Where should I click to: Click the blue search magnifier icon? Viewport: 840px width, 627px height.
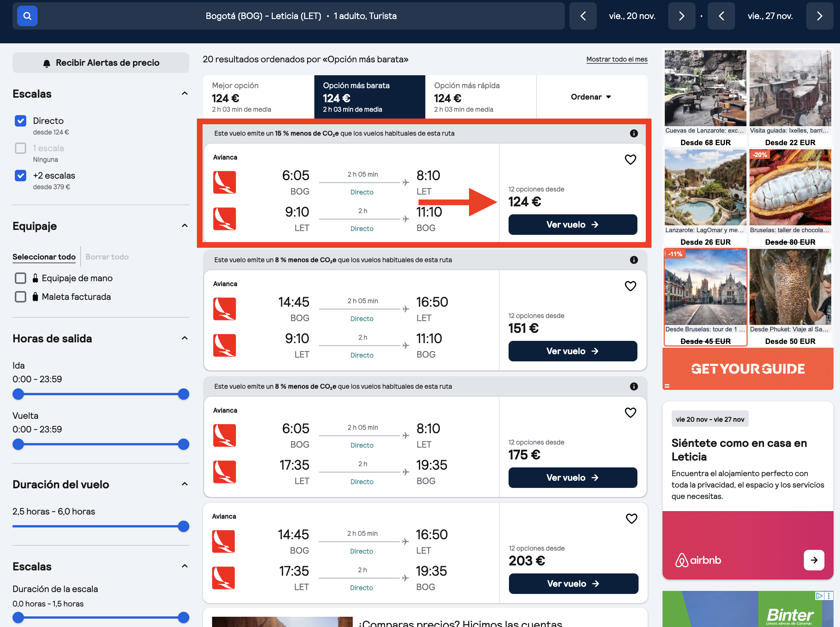tap(27, 16)
